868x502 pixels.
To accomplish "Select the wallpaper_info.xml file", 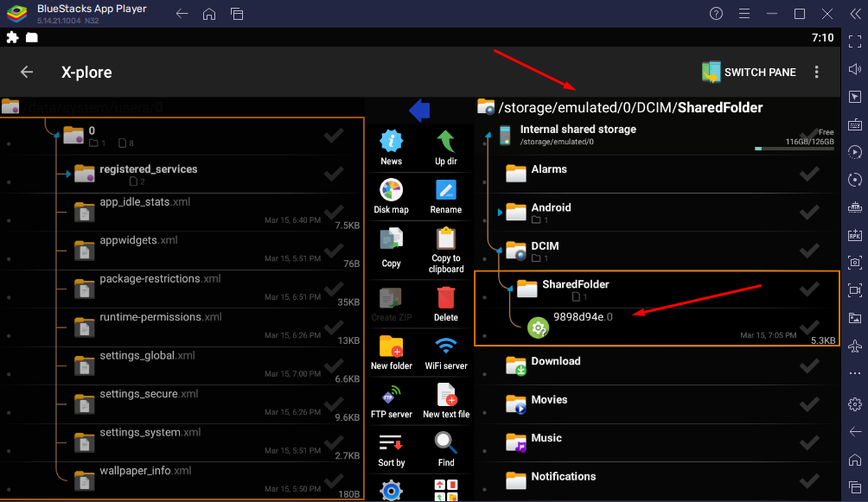I will 182,481.
